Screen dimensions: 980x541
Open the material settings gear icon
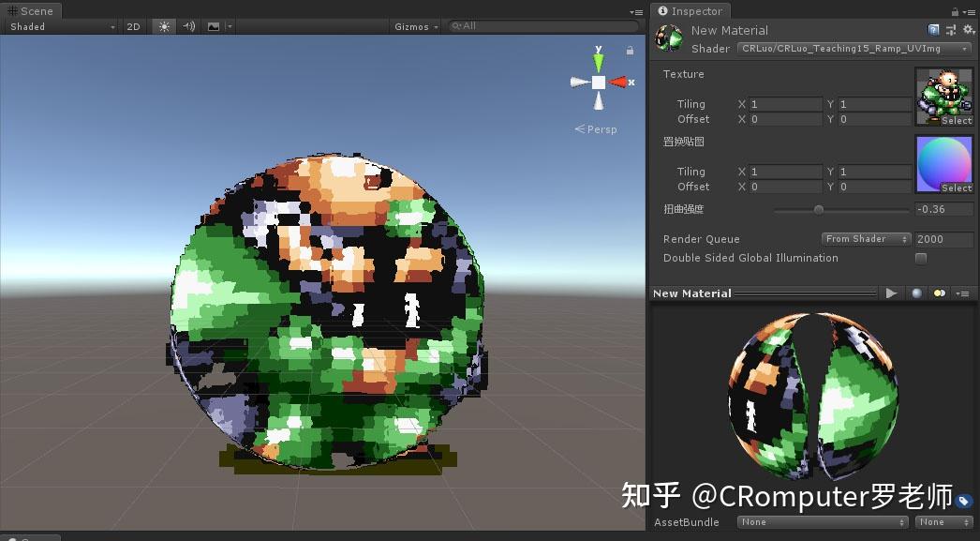click(x=970, y=30)
